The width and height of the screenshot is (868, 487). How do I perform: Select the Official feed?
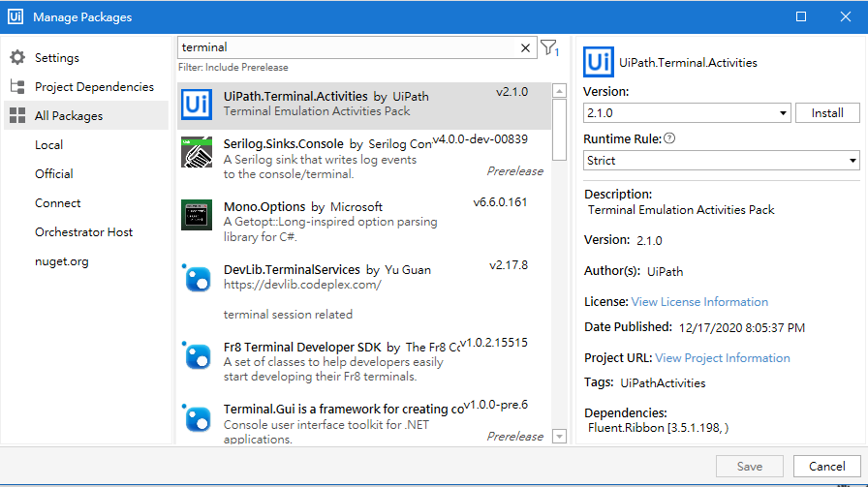[53, 173]
